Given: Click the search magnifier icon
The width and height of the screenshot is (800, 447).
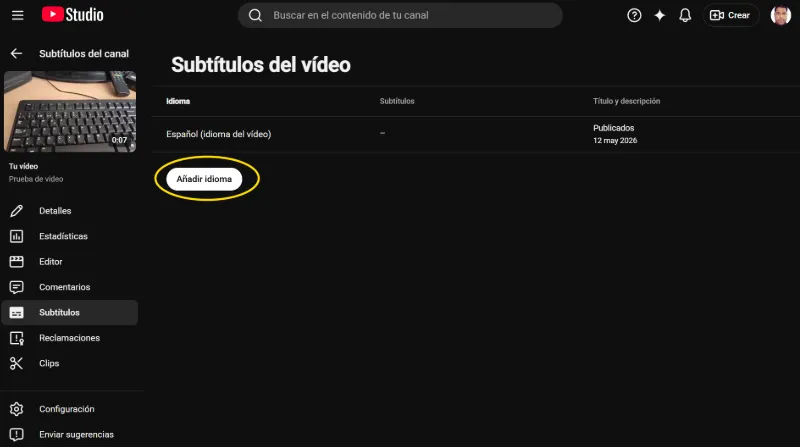Looking at the screenshot, I should 255,15.
